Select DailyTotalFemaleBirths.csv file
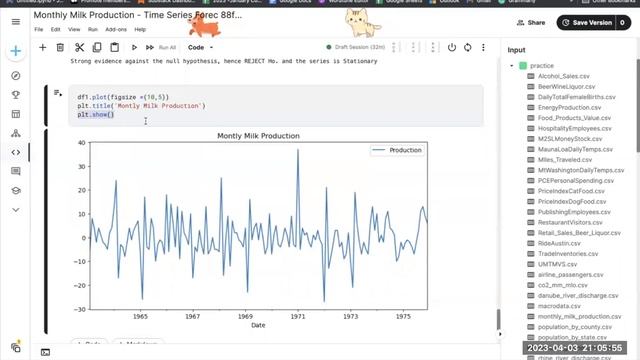 (x=576, y=97)
